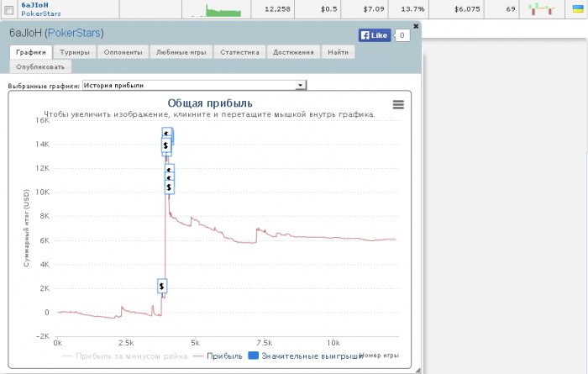Viewport: 588px width, 374px height.
Task: Open the chart hamburger menu icon
Action: pyautogui.click(x=398, y=105)
